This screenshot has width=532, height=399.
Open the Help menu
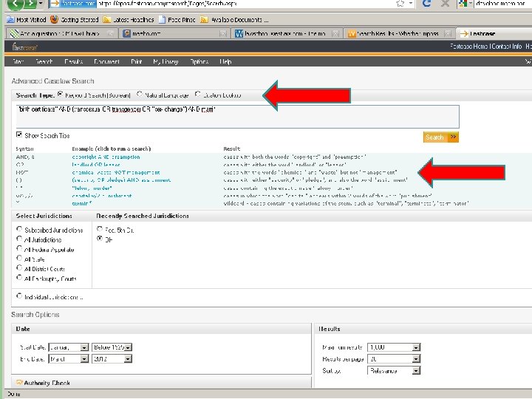point(225,61)
